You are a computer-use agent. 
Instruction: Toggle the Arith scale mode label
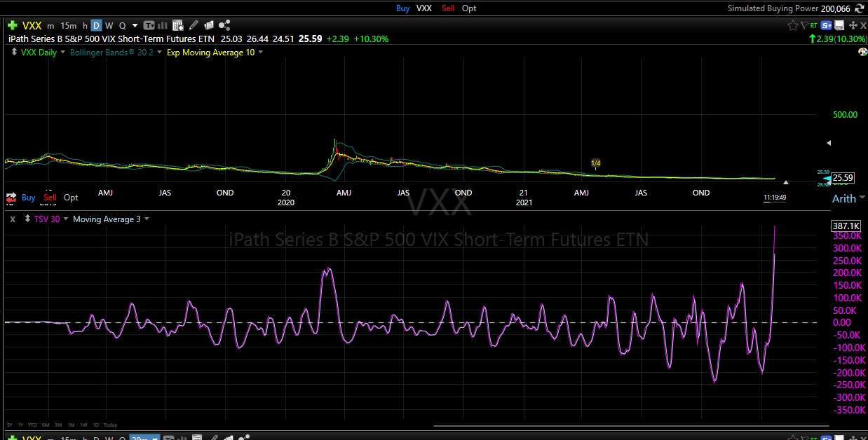(843, 198)
